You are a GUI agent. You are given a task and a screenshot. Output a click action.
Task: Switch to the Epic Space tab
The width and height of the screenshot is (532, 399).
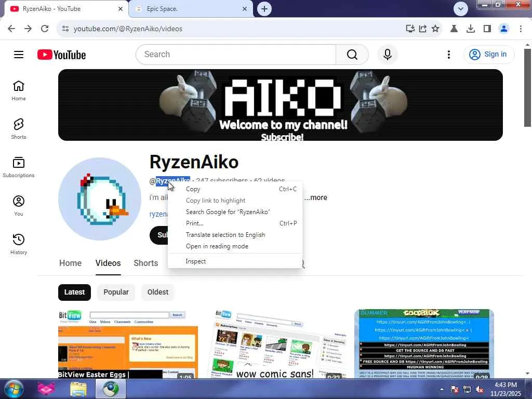click(x=191, y=9)
